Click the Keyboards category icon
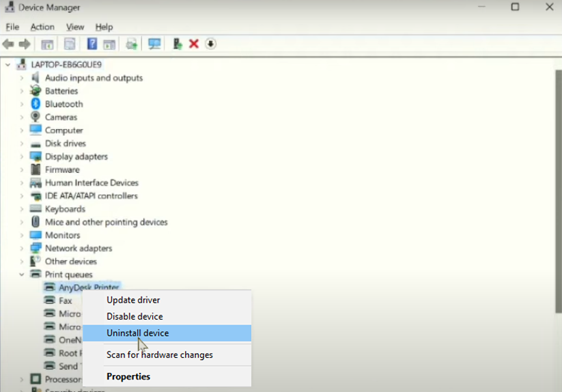Screen dimensions: 562x392 pyautogui.click(x=36, y=208)
